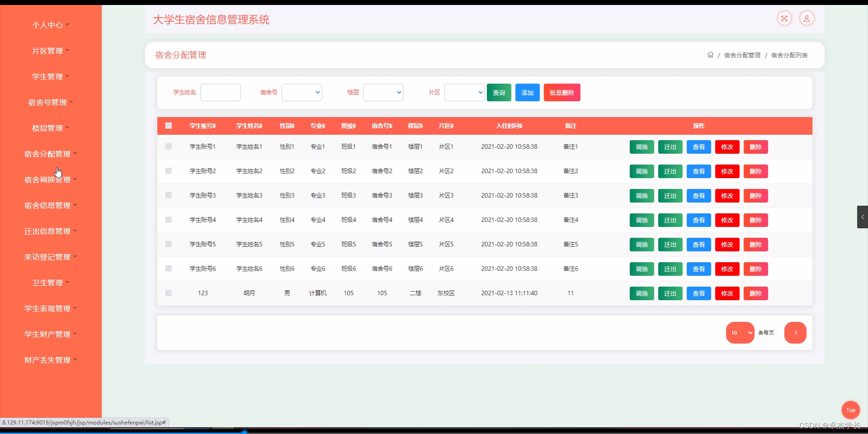Click the 添加 button to add a record
Screen dimensions: 868x434
pos(527,92)
